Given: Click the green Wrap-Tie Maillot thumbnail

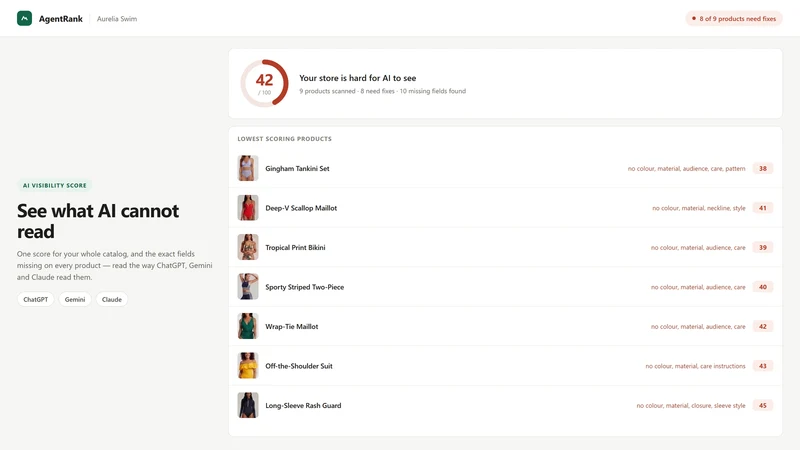Looking at the screenshot, I should point(248,326).
